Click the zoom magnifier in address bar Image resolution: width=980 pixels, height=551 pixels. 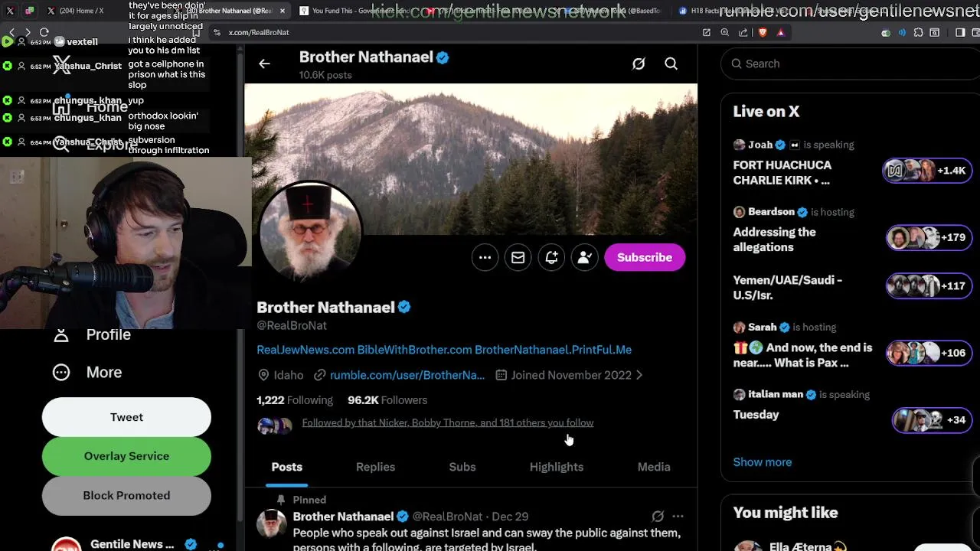724,33
